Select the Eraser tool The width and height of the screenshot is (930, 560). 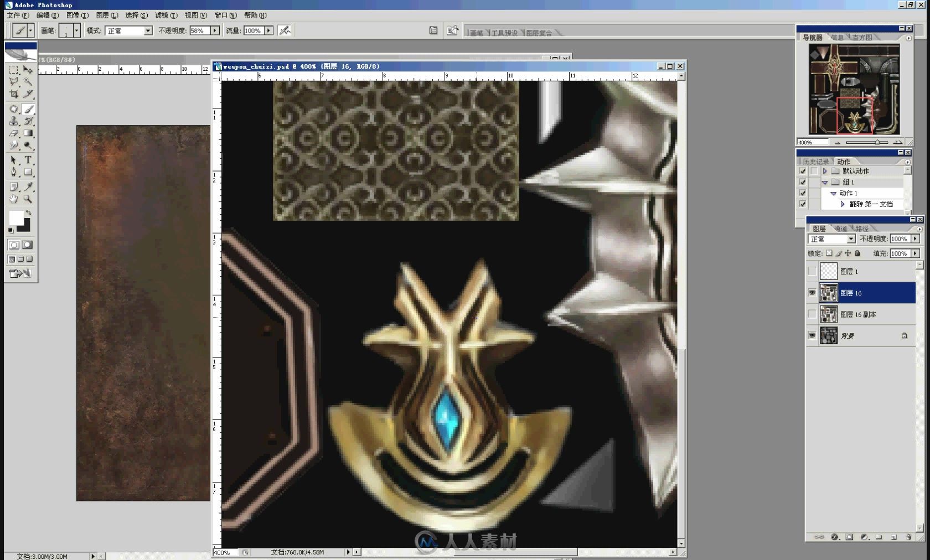pos(14,133)
